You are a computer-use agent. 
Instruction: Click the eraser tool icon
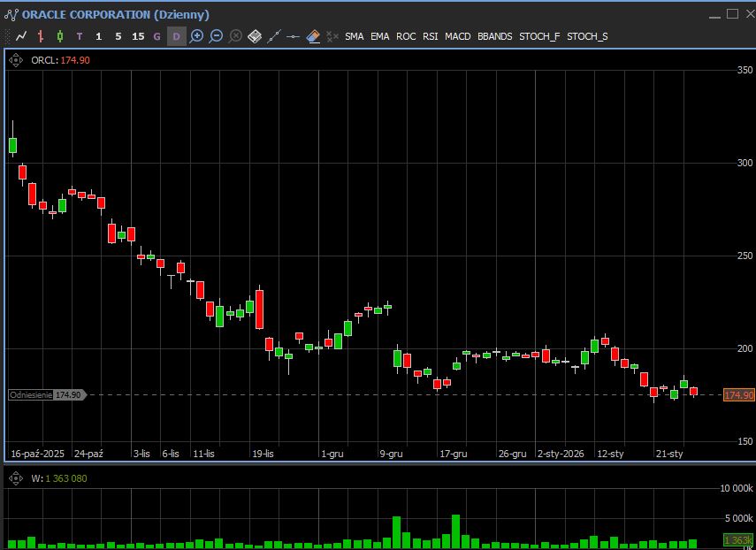tap(313, 36)
